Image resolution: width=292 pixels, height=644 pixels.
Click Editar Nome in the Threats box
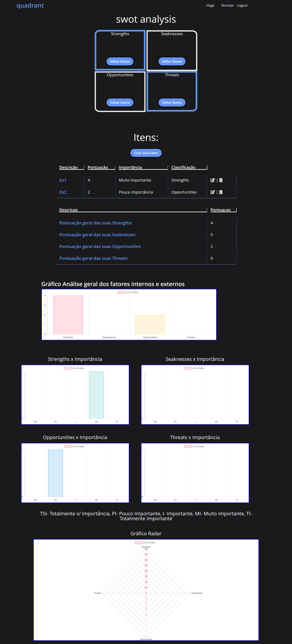click(172, 102)
